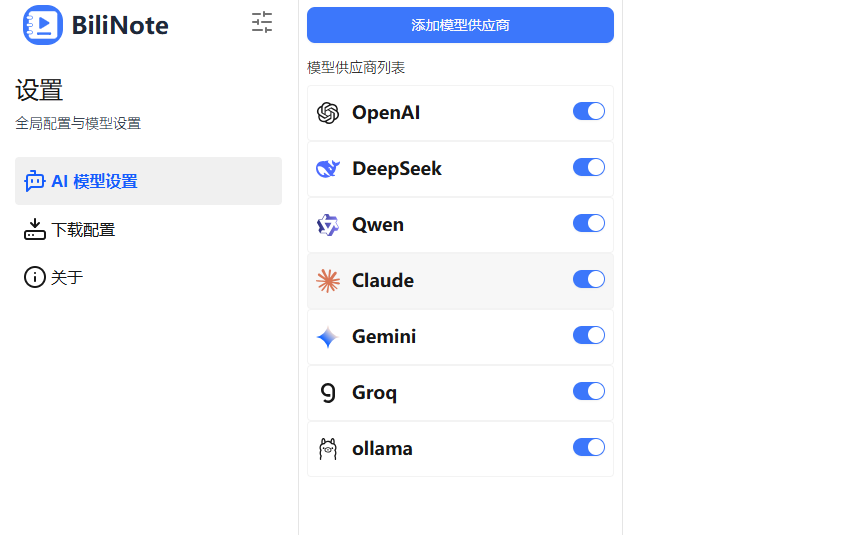The width and height of the screenshot is (842, 535).
Task: Select the DeepSeek provider name
Action: (x=397, y=169)
